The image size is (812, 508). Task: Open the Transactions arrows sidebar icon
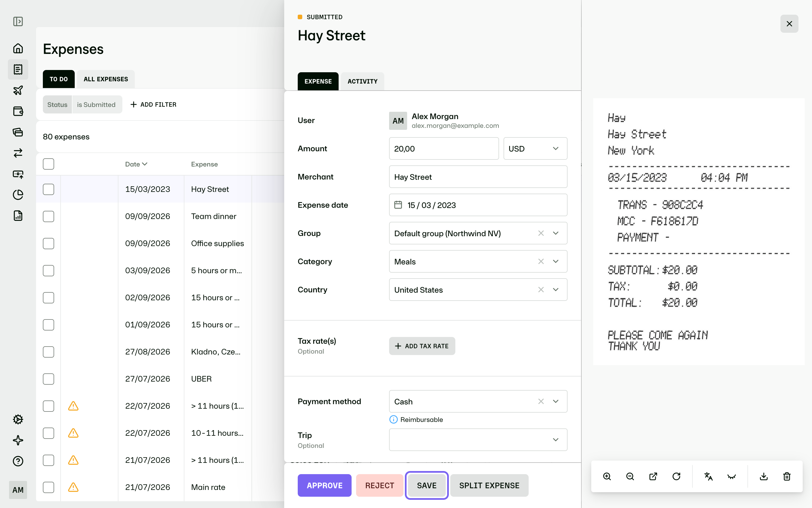pos(18,153)
